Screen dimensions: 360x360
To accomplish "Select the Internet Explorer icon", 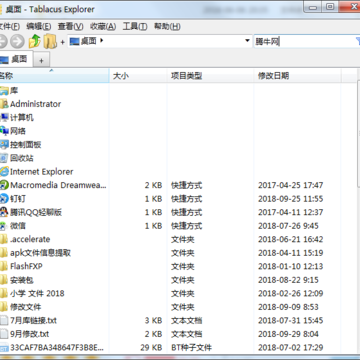I will click(4, 172).
